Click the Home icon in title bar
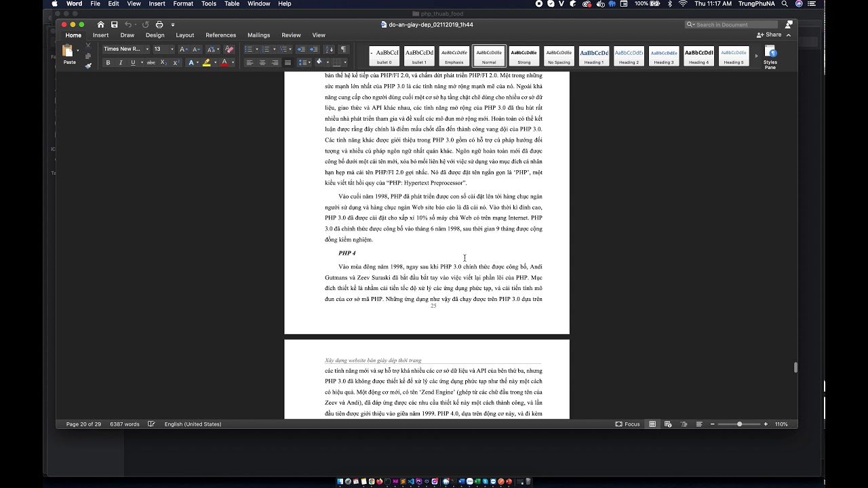This screenshot has width=868, height=488. click(x=101, y=24)
